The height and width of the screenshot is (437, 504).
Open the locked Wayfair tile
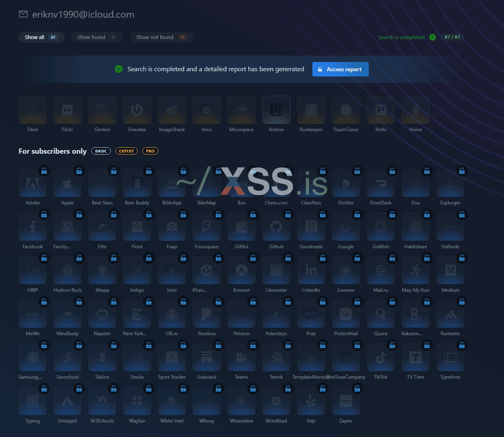pos(137,401)
